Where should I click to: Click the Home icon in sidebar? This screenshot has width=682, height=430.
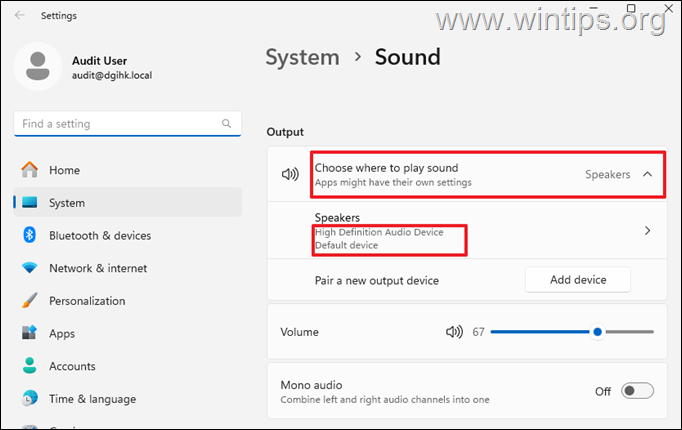29,170
